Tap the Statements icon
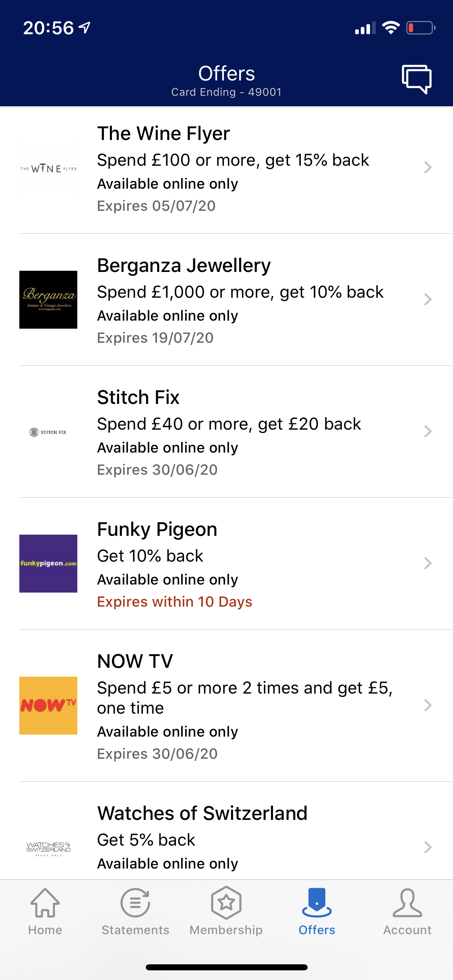The height and width of the screenshot is (980, 453). pos(135,903)
